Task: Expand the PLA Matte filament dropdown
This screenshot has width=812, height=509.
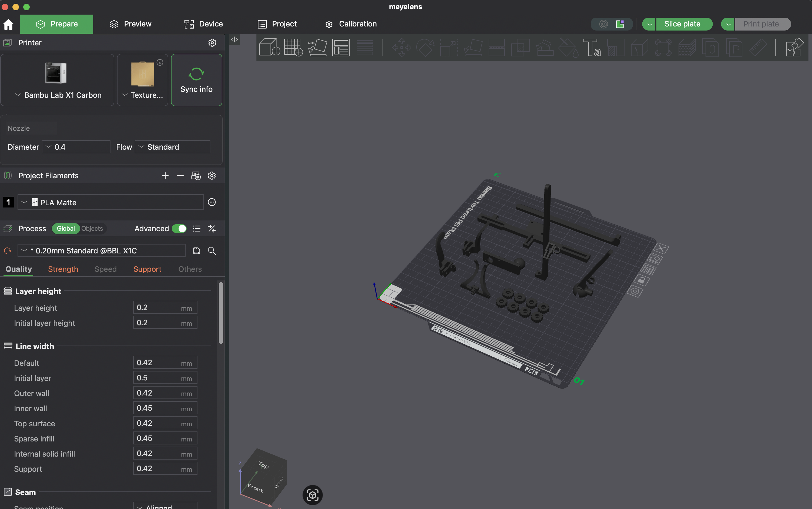Action: tap(110, 202)
